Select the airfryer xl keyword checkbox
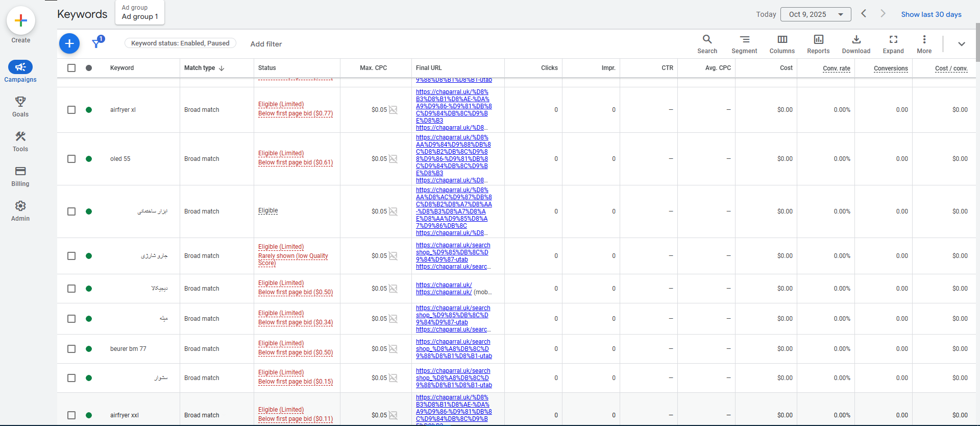 tap(71, 110)
